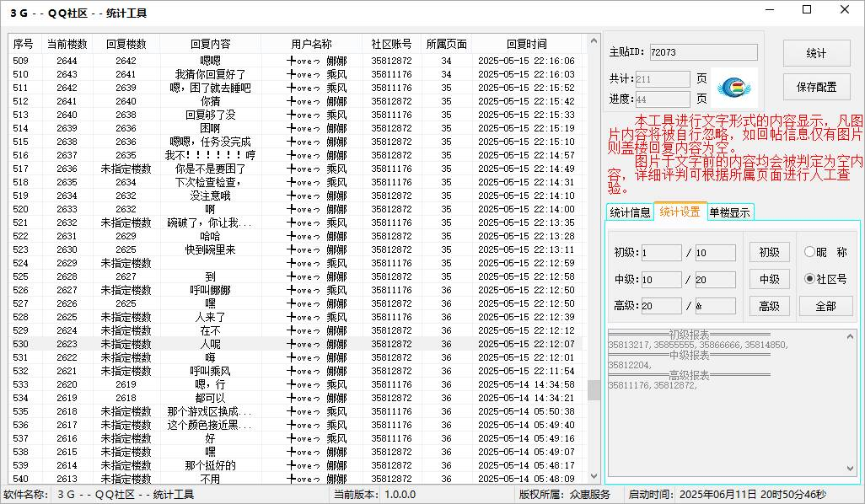Click the 回复内容 column header
The width and height of the screenshot is (865, 504).
coord(210,44)
